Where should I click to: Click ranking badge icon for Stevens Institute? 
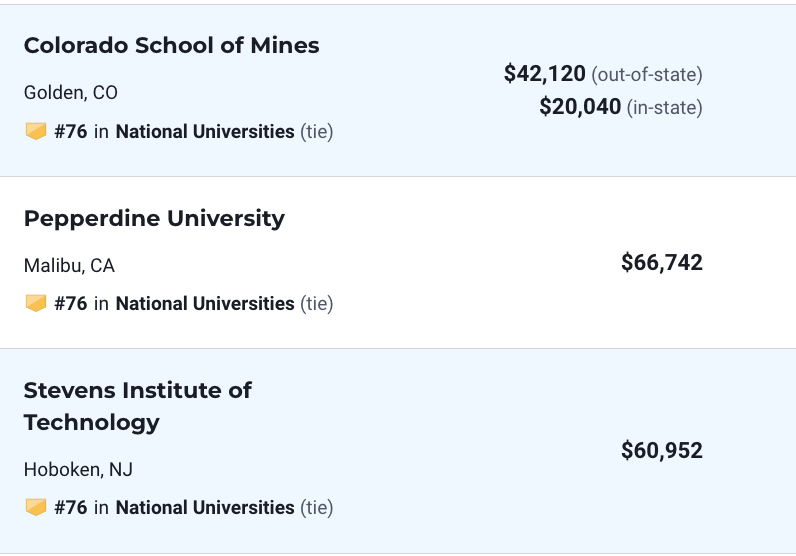(x=36, y=507)
